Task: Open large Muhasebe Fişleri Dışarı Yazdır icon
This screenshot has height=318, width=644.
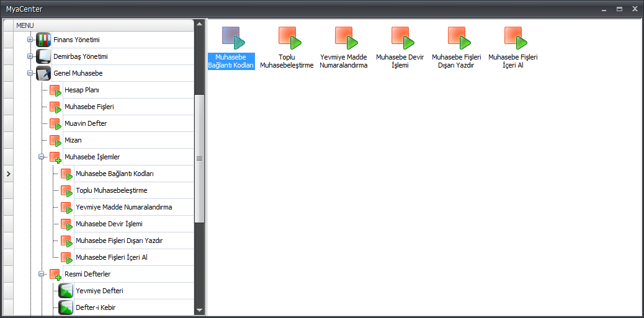Action: pos(459,38)
